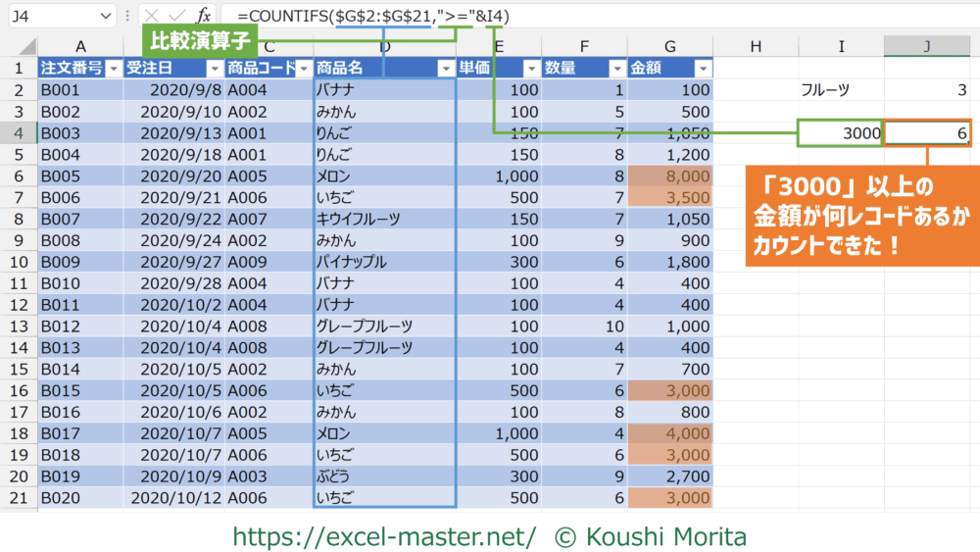The height and width of the screenshot is (552, 980).
Task: Click the orange highlighted 8,000 cell
Action: (x=670, y=176)
